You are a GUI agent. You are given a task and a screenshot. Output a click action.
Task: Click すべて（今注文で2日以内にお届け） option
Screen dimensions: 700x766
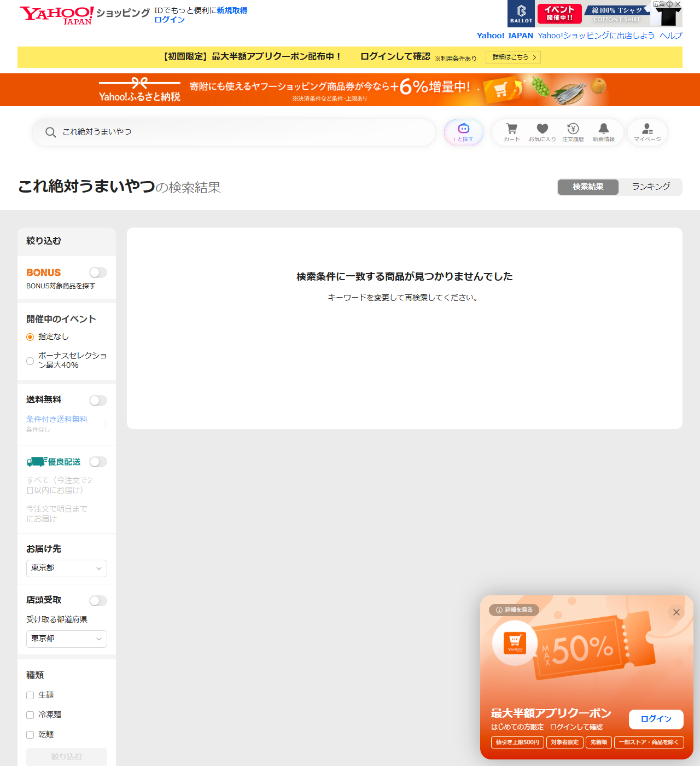coord(59,485)
